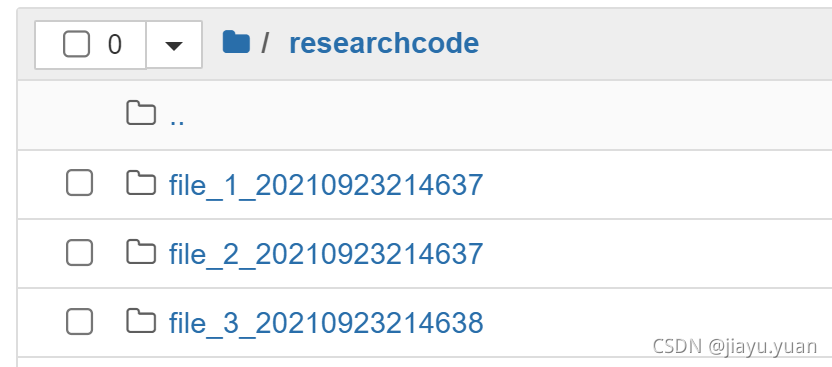The height and width of the screenshot is (367, 832).
Task: Click the folder icon beside file_1_20210923214637
Action: coord(141,183)
